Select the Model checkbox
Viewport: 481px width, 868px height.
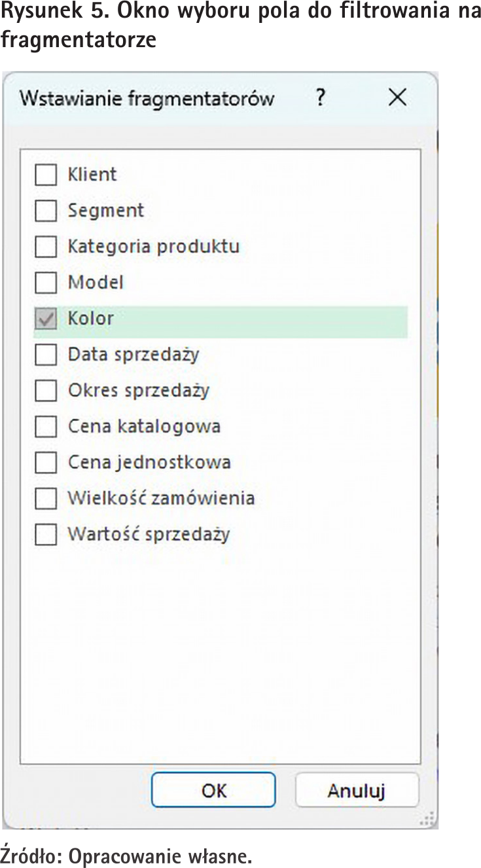tap(46, 283)
